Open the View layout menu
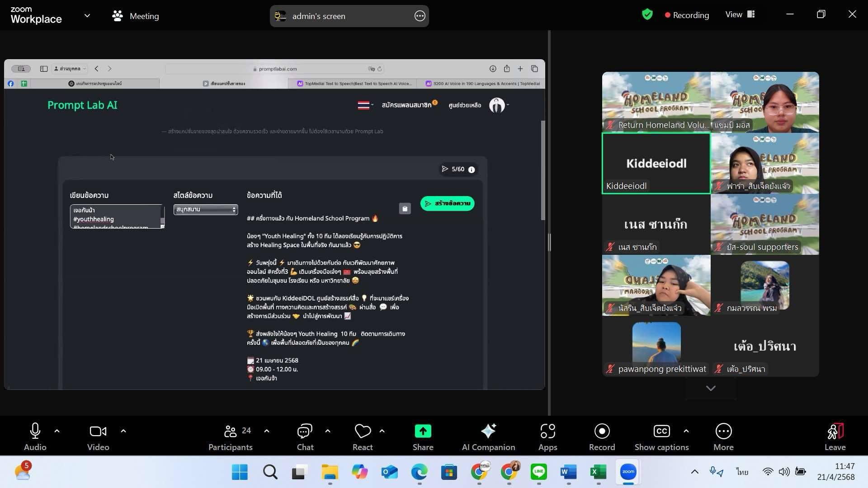The height and width of the screenshot is (488, 868). pyautogui.click(x=740, y=14)
